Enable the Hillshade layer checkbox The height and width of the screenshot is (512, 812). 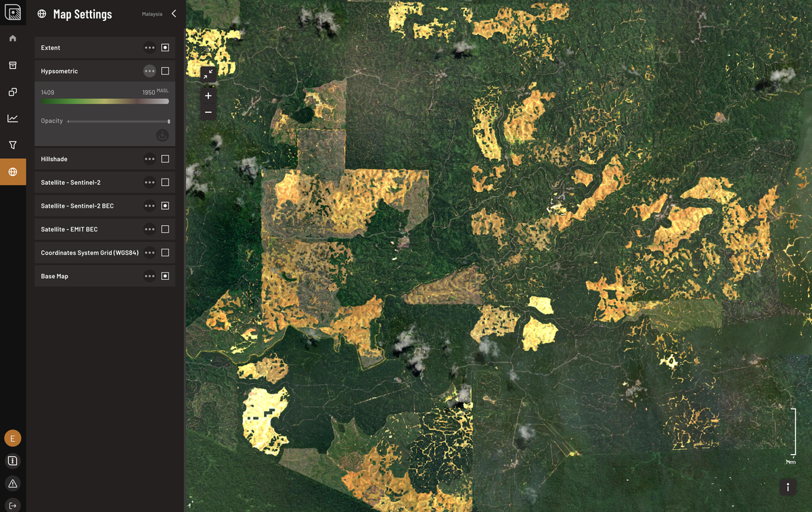165,159
